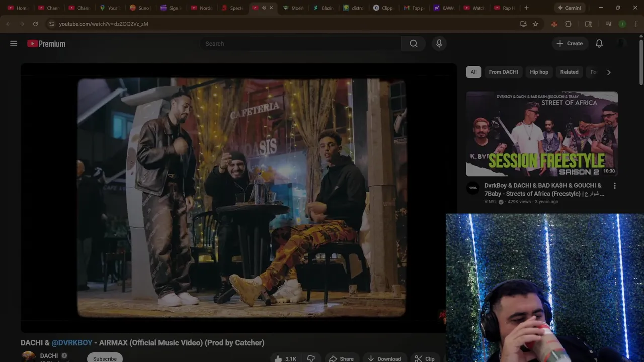Viewport: 644px width, 362px height.
Task: Open Streets of Africa (Freestyle) video title
Action: coord(544,190)
